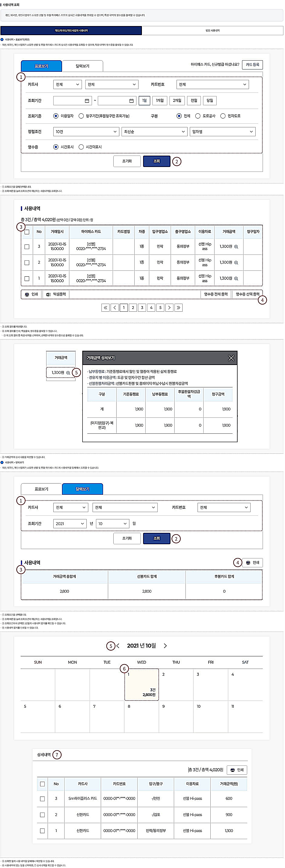Select 민자도로 radio option
Image resolution: width=285 pixels, height=868 pixels.
(223, 116)
